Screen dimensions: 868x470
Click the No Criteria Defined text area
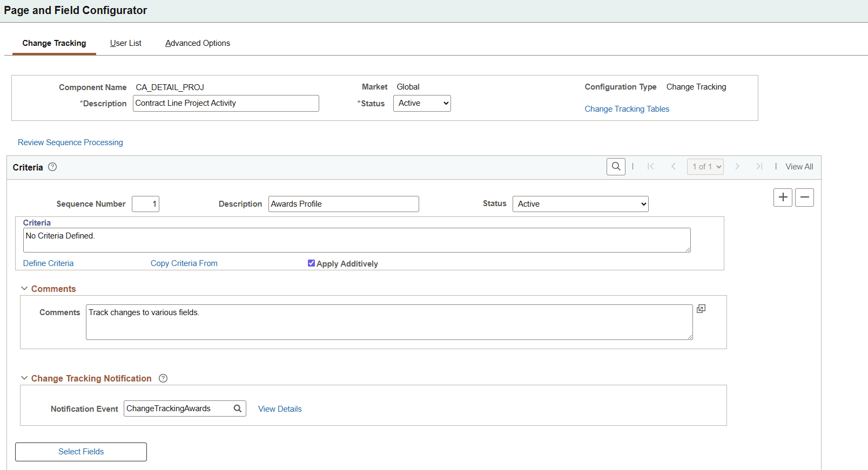tap(357, 240)
